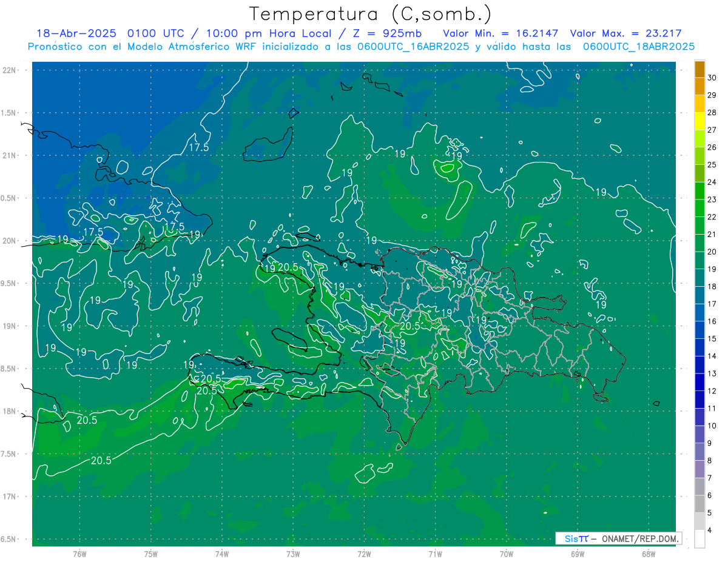This screenshot has width=728, height=562.
Task: Click the "69W" longitude axis label
Action: pyautogui.click(x=578, y=554)
